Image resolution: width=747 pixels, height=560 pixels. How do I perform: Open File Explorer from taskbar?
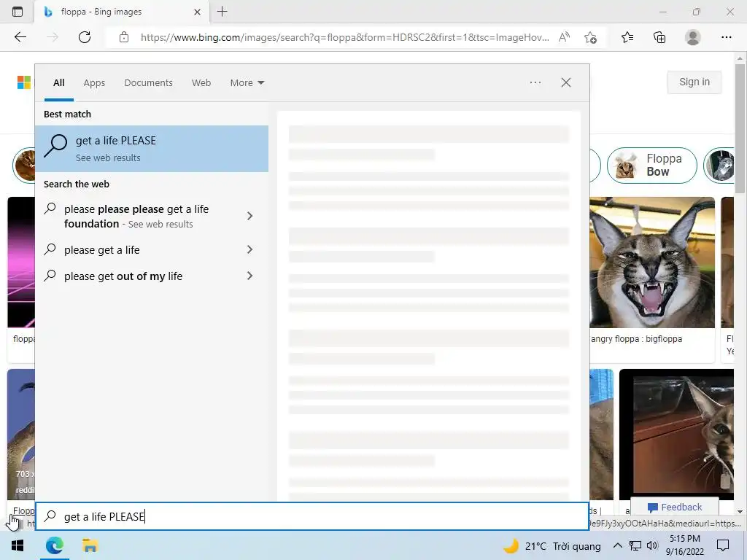(90, 545)
